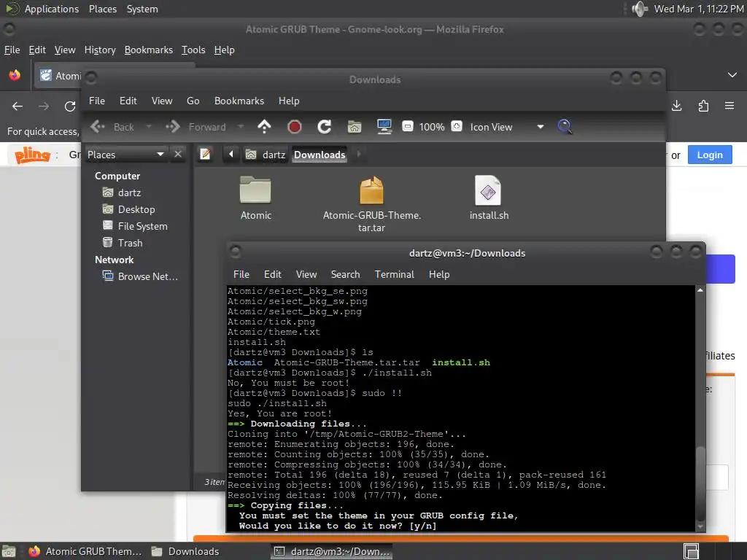Open the Places menu in top panel
Image resolution: width=747 pixels, height=560 pixels.
(x=103, y=9)
